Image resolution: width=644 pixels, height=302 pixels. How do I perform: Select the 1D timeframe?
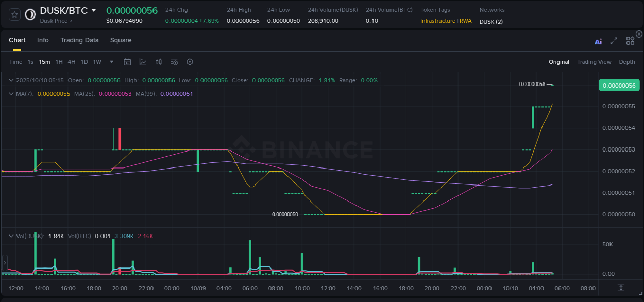click(x=84, y=62)
